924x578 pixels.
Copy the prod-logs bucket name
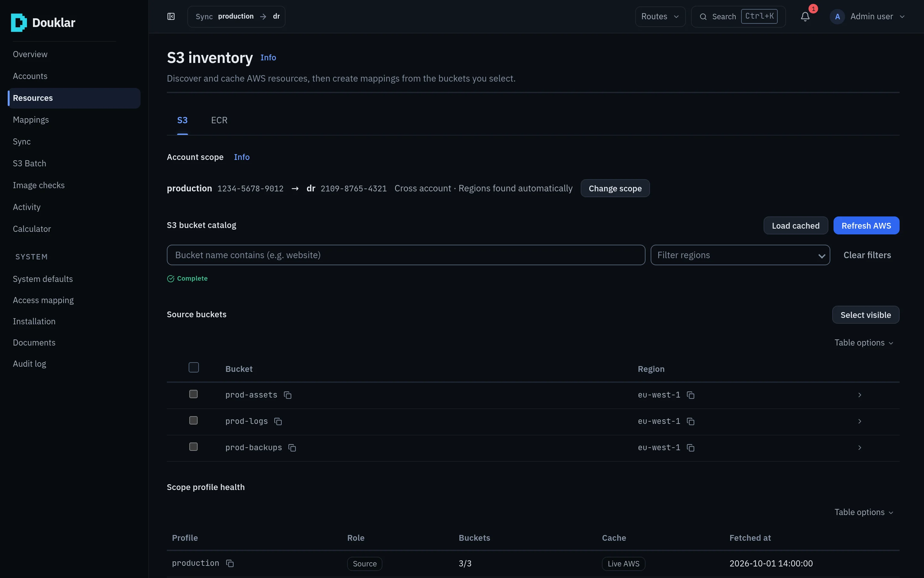(278, 421)
